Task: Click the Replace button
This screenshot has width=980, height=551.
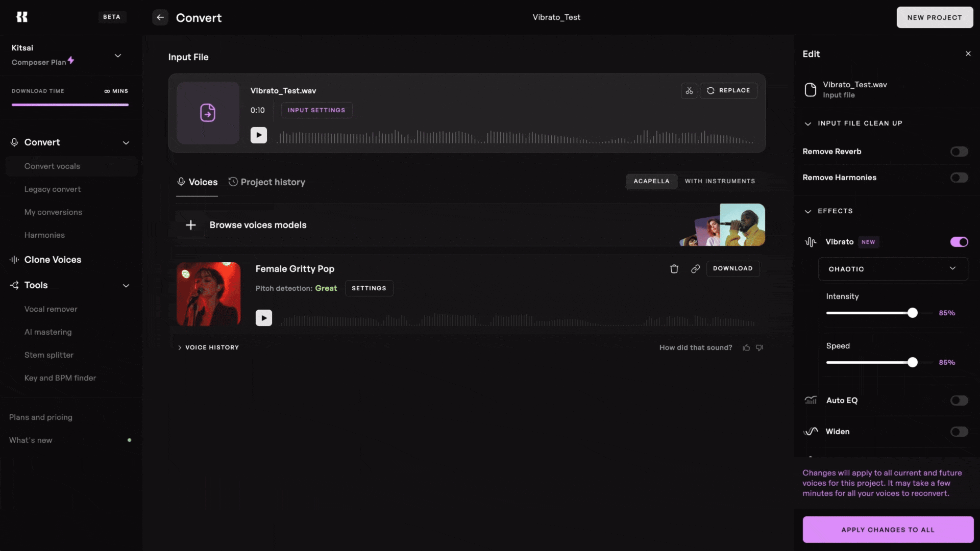Action: click(x=728, y=91)
